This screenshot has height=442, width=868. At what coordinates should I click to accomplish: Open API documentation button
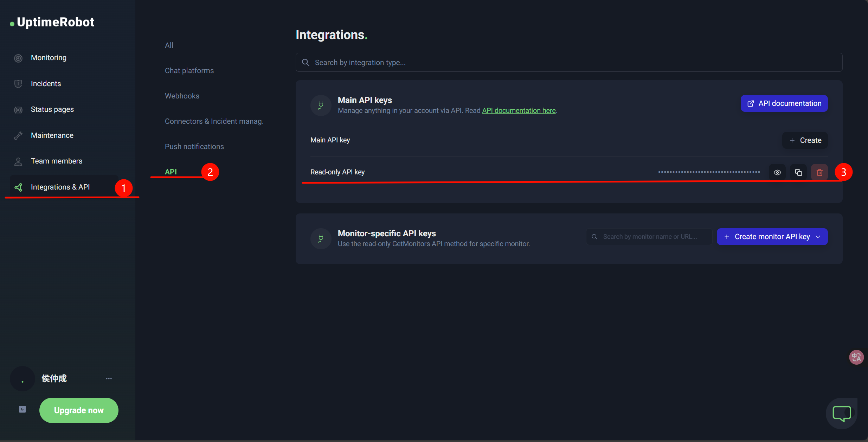coord(784,103)
